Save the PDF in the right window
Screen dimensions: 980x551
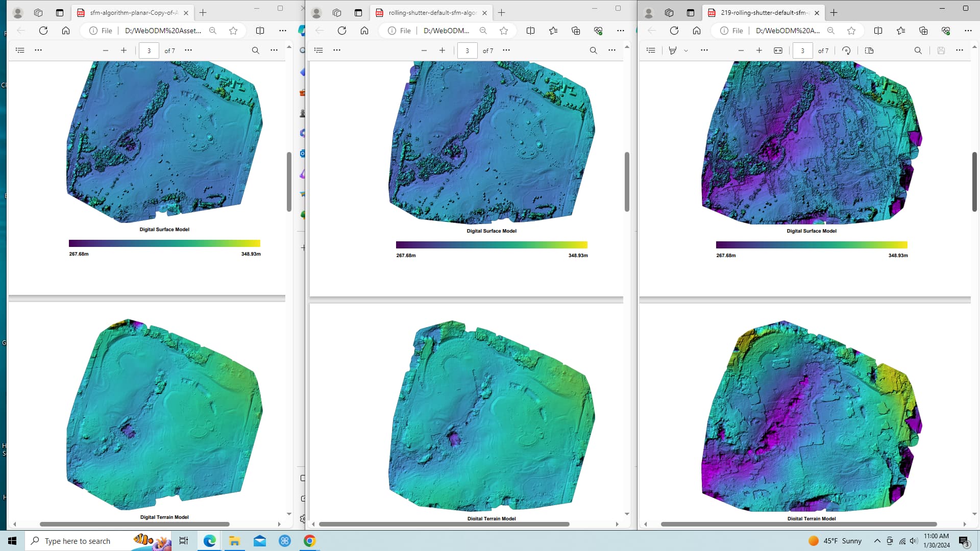(941, 50)
